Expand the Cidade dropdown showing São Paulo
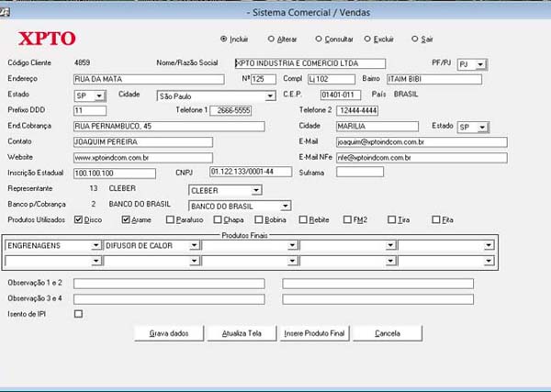 270,95
